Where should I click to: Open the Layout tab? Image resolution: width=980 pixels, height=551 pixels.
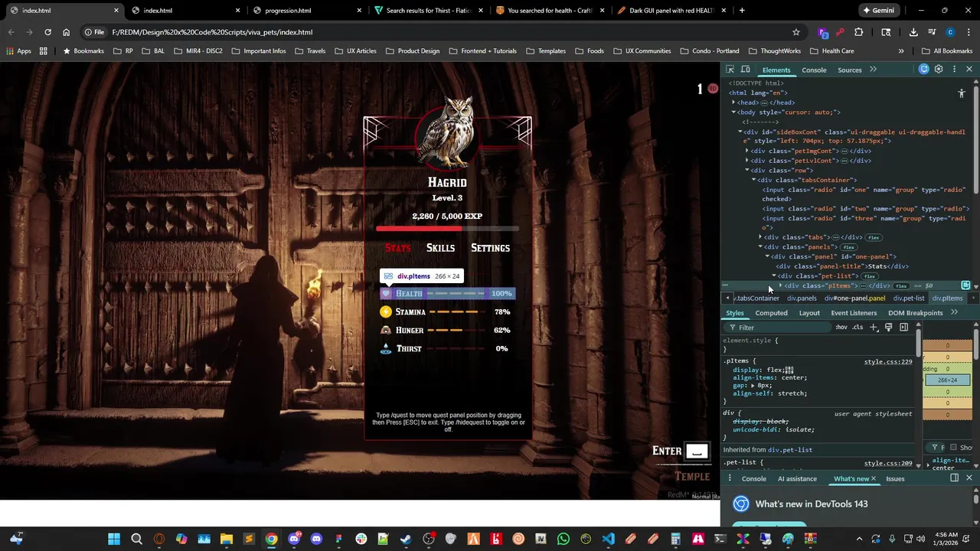(x=809, y=313)
